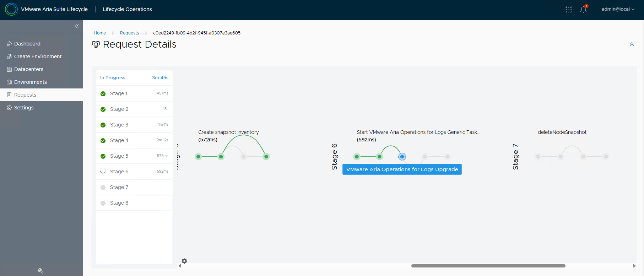Open the admin@local user dropdown
The height and width of the screenshot is (276, 644).
point(618,9)
